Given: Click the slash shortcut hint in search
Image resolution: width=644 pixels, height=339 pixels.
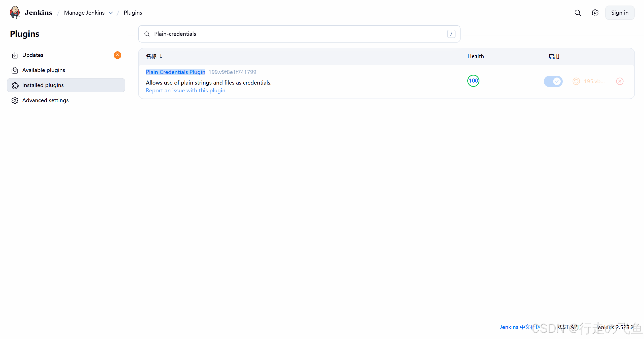Looking at the screenshot, I should 451,34.
